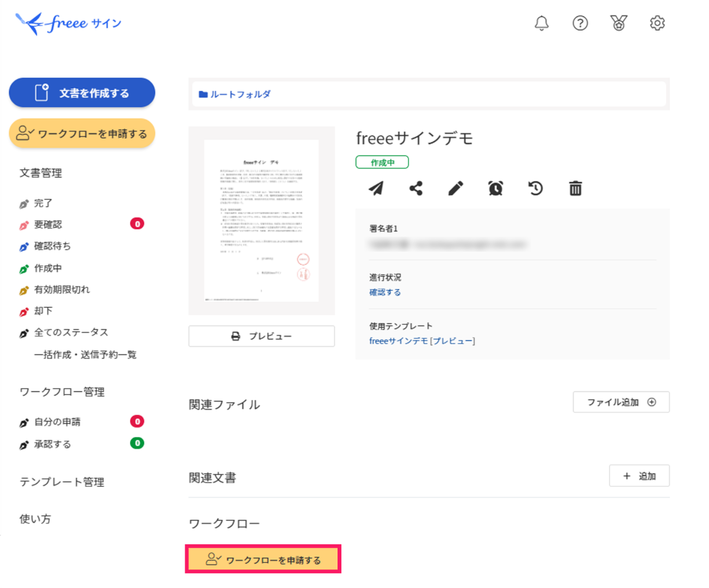Image resolution: width=709 pixels, height=588 pixels.
Task: Click the freeeサインデモ document title
Action: click(414, 138)
